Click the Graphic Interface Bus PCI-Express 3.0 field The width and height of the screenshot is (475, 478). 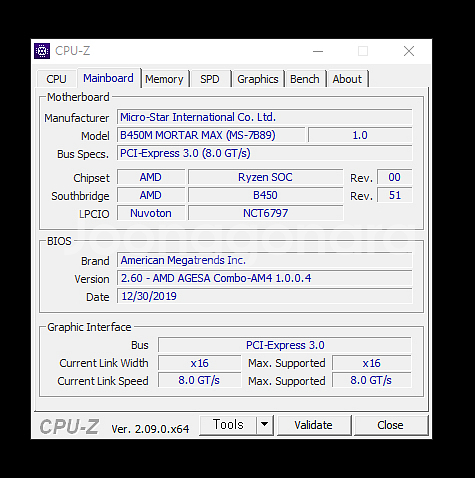(x=285, y=345)
